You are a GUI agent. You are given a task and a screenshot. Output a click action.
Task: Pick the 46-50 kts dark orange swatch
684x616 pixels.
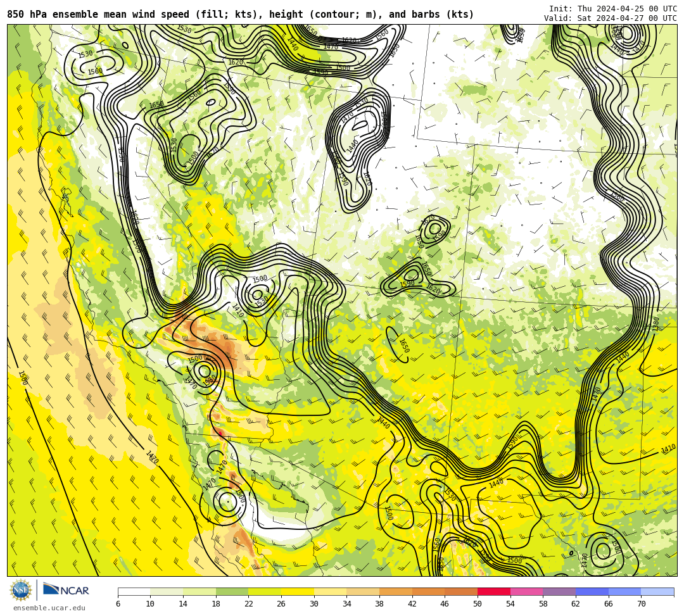[461, 591]
